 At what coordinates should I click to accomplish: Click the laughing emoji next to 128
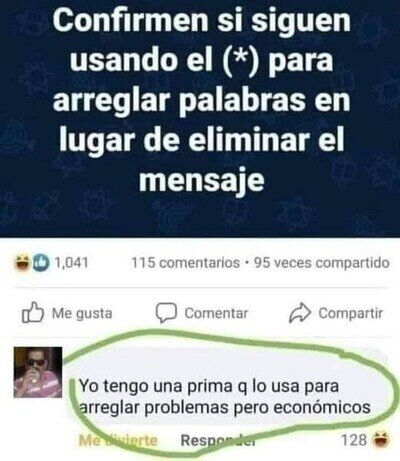coord(380,440)
